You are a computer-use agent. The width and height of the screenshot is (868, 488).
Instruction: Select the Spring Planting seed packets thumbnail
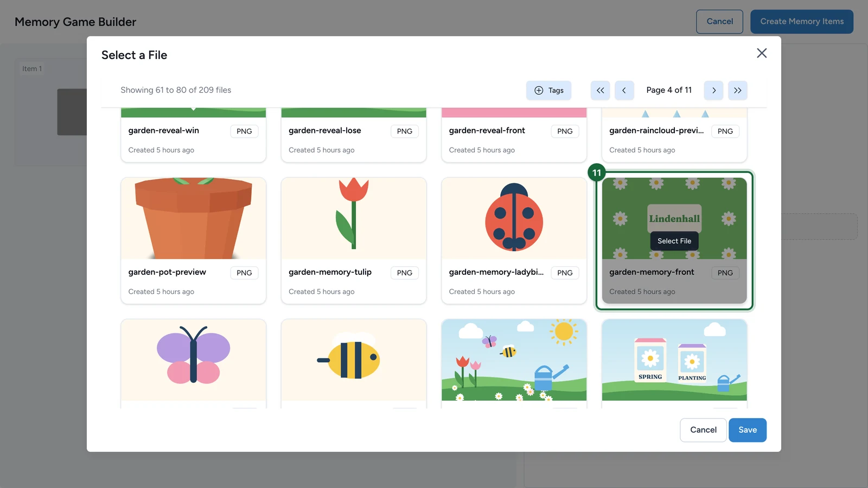pyautogui.click(x=674, y=360)
